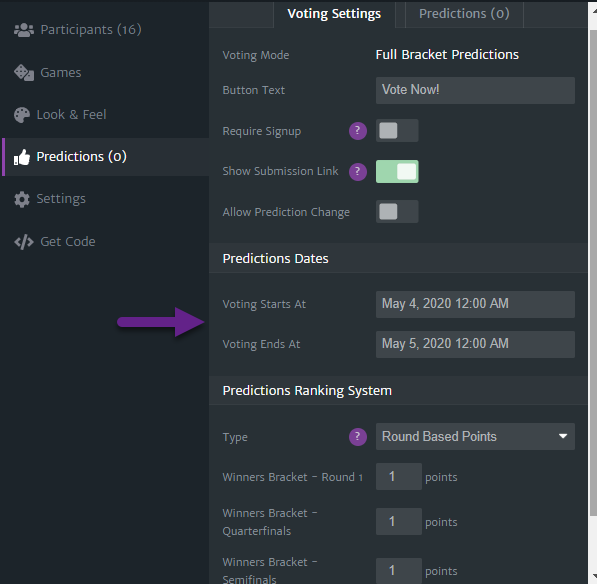Screen dimensions: 597x584
Task: Click the Participants people icon
Action: coord(24,30)
